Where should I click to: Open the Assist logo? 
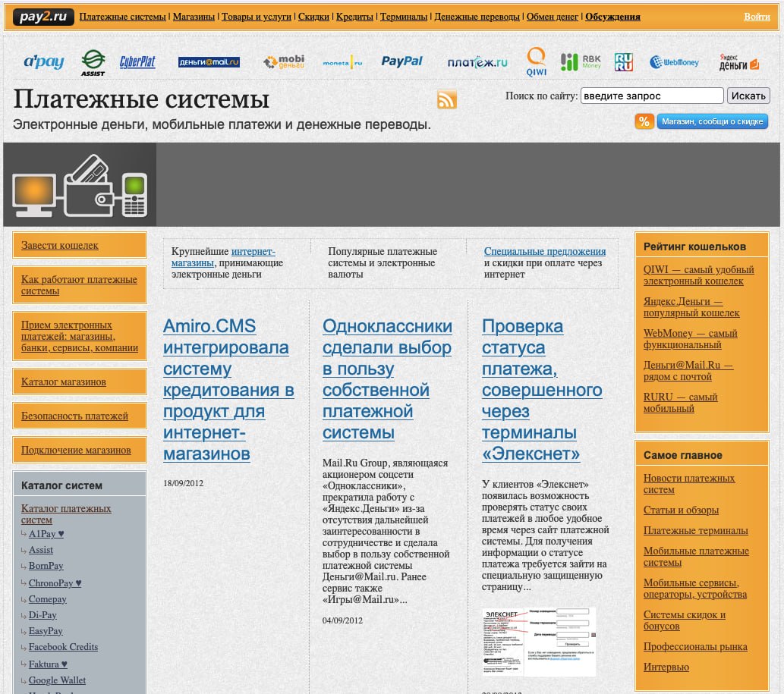click(x=93, y=63)
